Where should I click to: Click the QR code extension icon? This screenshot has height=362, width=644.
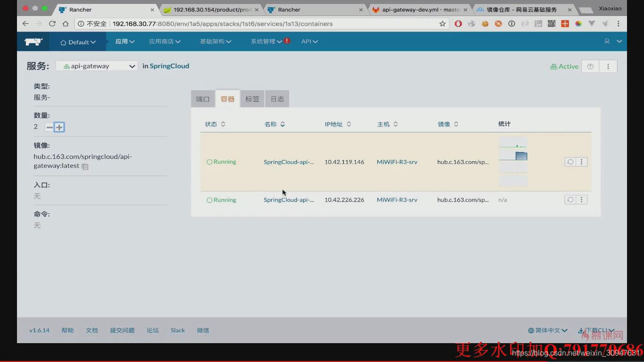click(x=551, y=24)
